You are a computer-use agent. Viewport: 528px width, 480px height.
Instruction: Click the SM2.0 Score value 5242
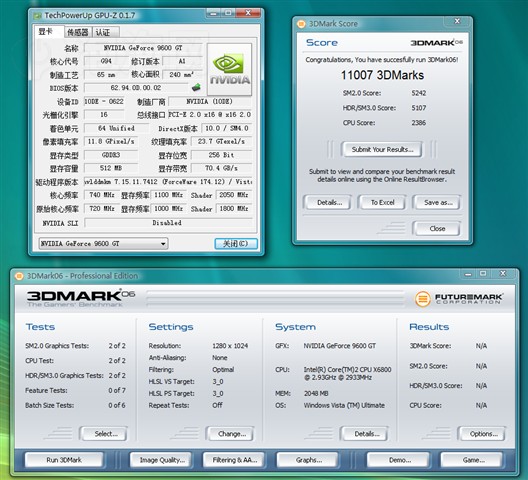pos(419,93)
